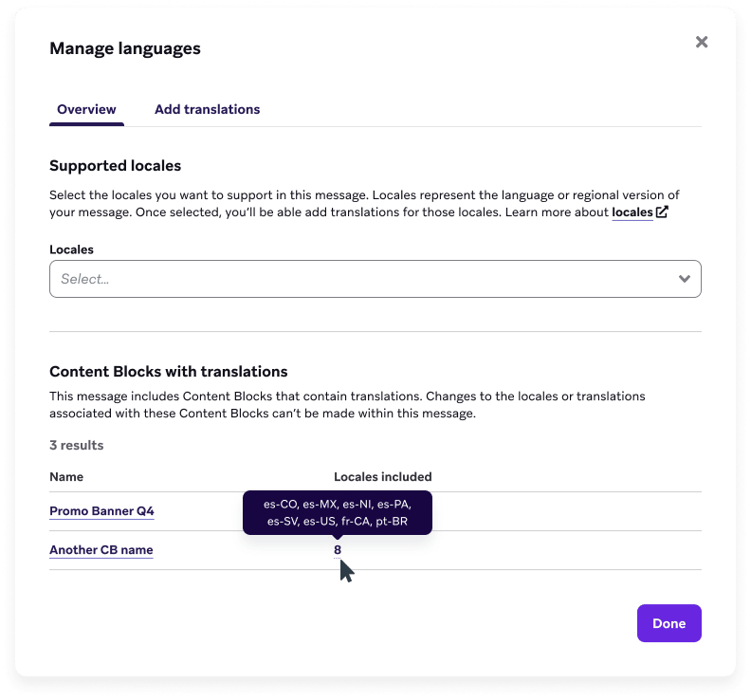Viewport: 751px width, 700px height.
Task: Open the Another CB name content block
Action: coord(101,550)
